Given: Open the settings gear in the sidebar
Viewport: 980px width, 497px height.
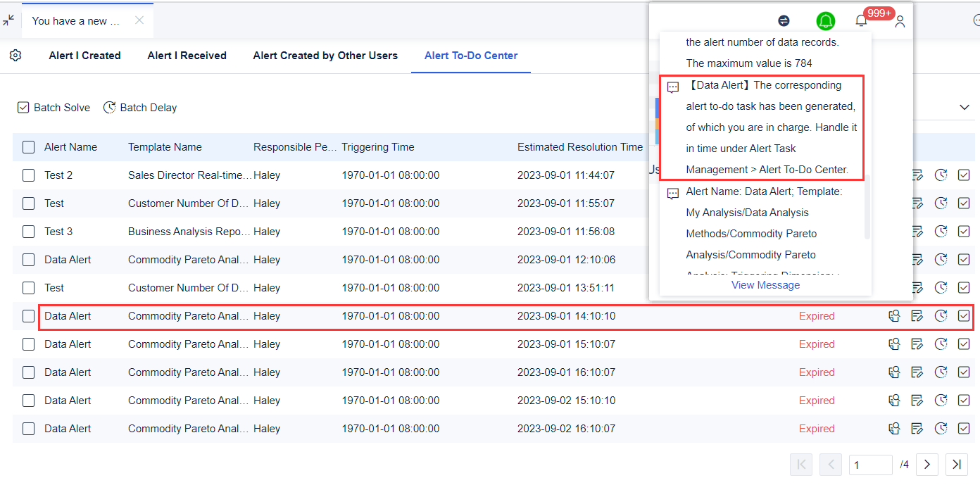Looking at the screenshot, I should click(15, 55).
